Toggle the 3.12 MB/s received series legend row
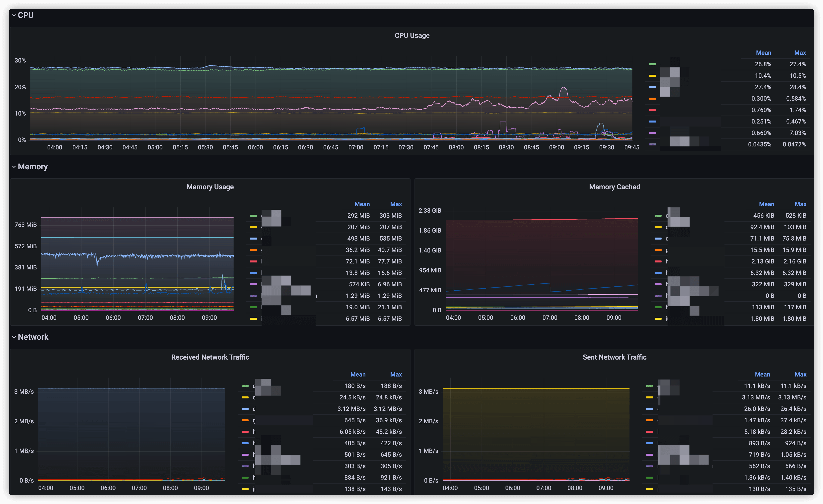 [255, 409]
